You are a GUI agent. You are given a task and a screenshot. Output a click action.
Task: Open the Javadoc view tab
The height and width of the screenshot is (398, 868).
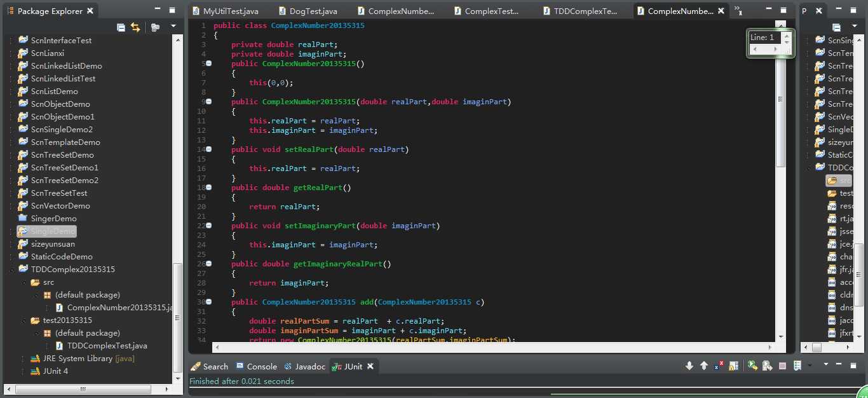click(304, 366)
